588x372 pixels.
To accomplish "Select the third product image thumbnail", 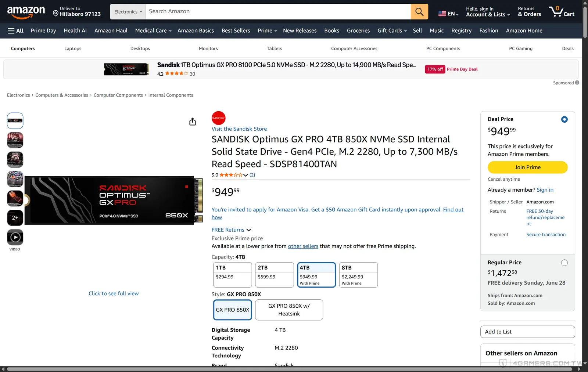I will [15, 159].
